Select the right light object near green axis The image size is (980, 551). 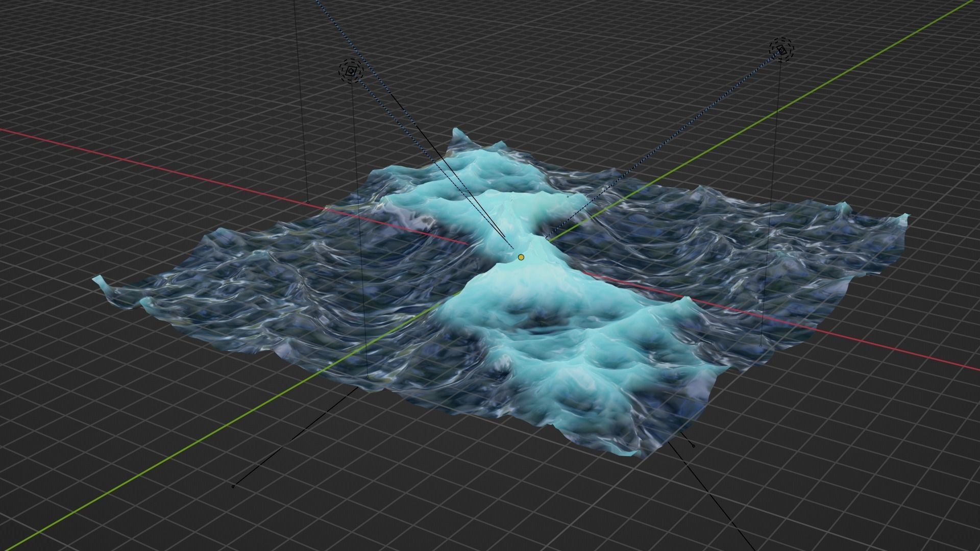click(782, 50)
